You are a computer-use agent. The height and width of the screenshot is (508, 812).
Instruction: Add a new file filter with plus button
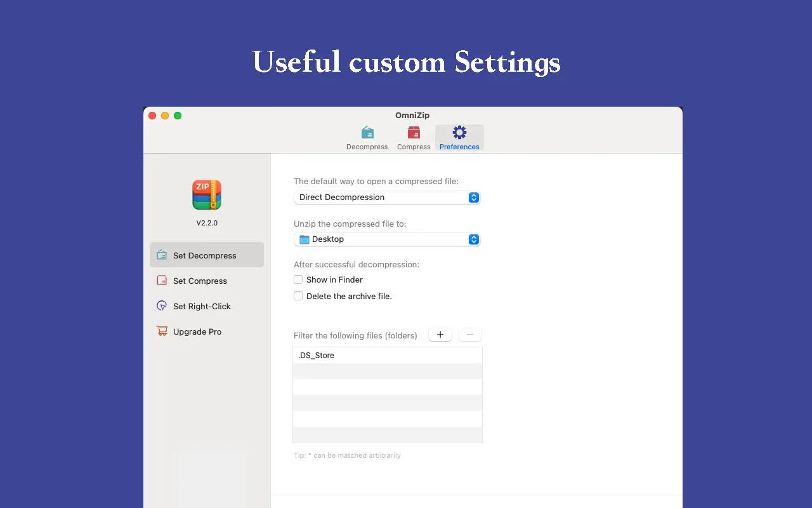440,335
